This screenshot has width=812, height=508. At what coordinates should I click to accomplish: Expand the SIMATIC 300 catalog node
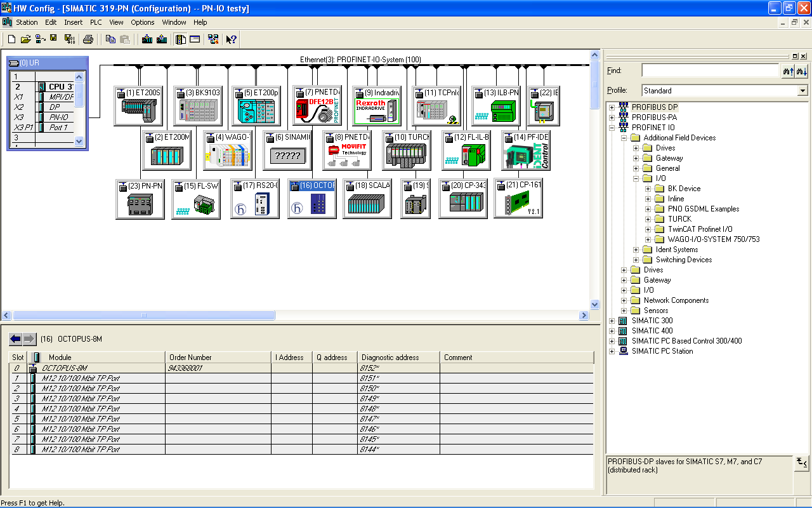coord(612,321)
